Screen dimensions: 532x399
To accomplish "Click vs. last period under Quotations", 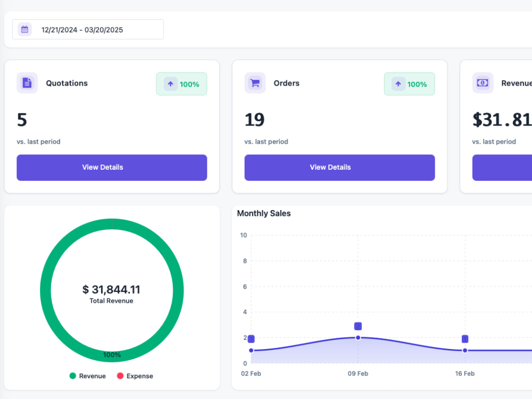I will point(39,142).
